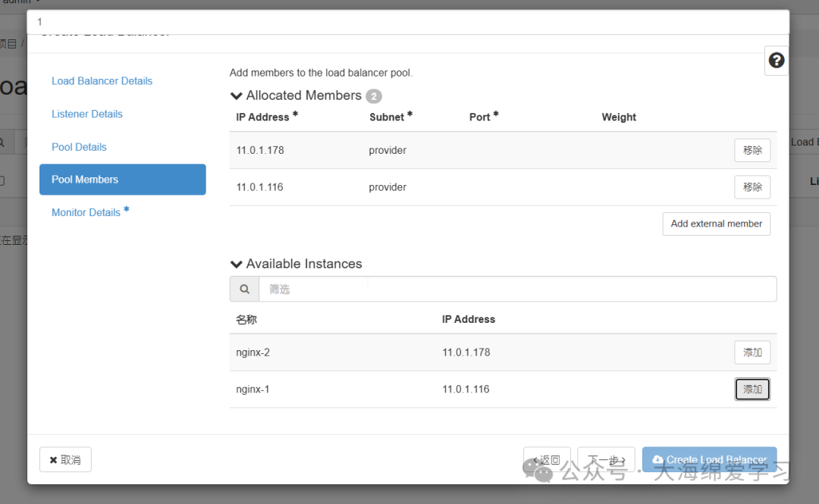Click the Add external member button

click(716, 224)
